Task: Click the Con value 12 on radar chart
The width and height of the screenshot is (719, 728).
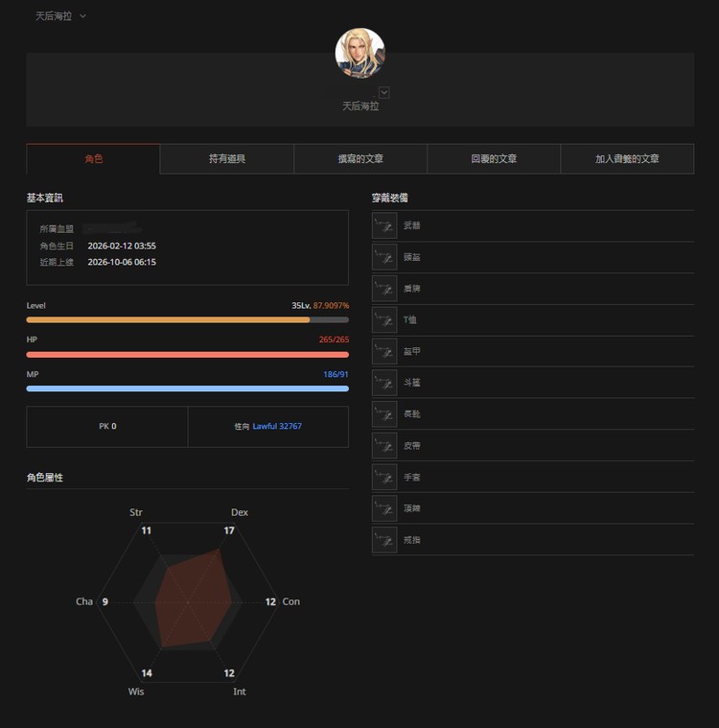Action: [270, 601]
